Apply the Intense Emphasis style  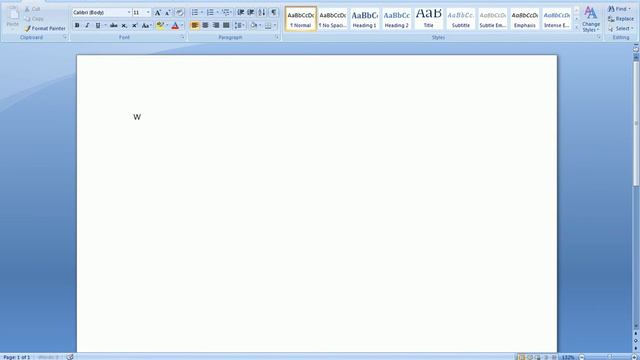pos(557,19)
